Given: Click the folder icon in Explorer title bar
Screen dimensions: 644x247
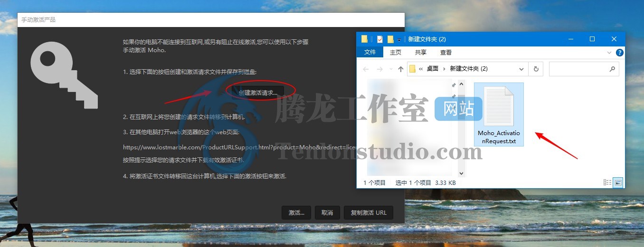Looking at the screenshot, I should [x=364, y=39].
